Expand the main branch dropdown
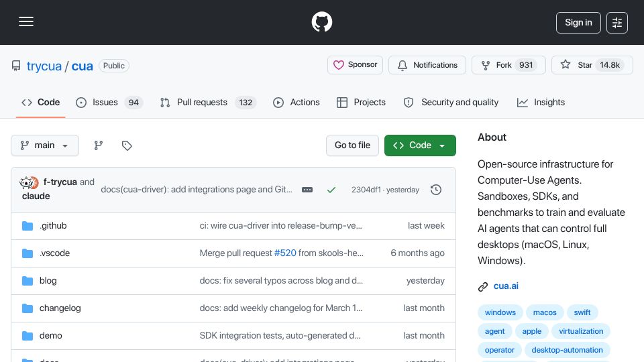The height and width of the screenshot is (362, 644). click(45, 145)
